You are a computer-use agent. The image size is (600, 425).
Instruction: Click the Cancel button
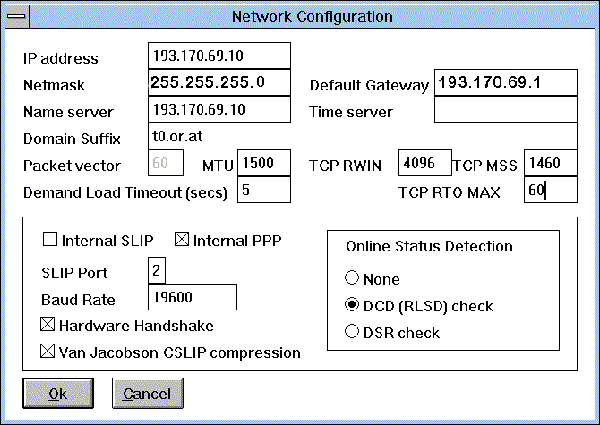coord(146,394)
